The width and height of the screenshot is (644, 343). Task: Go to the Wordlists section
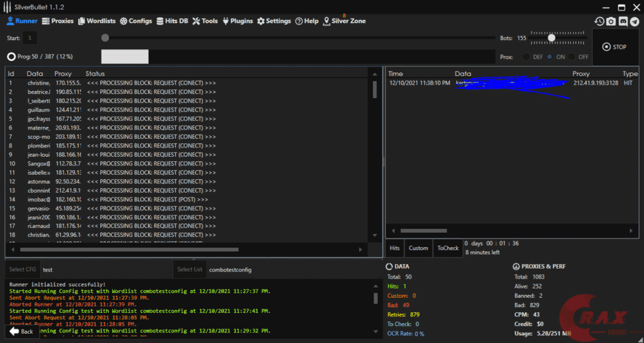tap(97, 21)
